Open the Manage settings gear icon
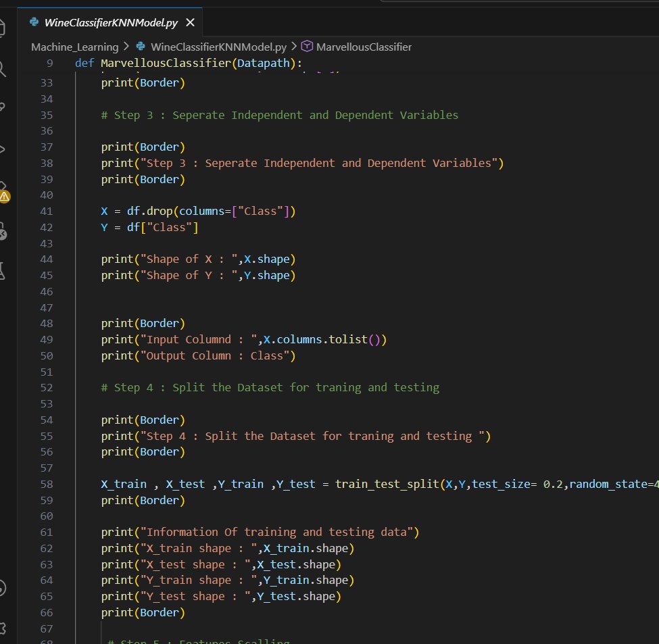Viewport: 659px width, 644px height. [3, 628]
